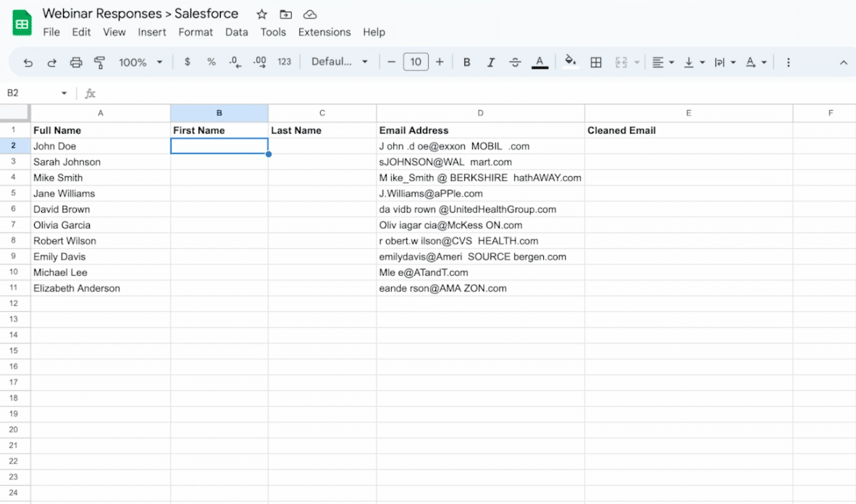
Task: Select row 5 header
Action: pyautogui.click(x=14, y=193)
